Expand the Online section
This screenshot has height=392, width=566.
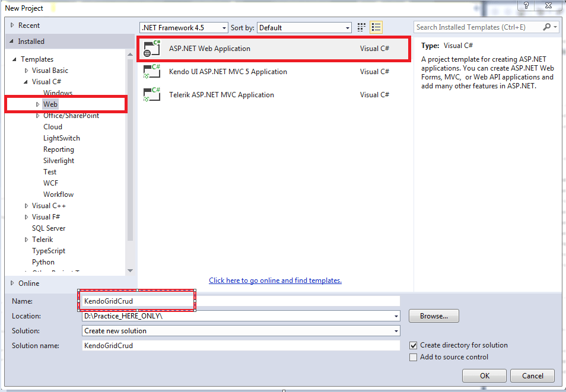click(x=12, y=283)
